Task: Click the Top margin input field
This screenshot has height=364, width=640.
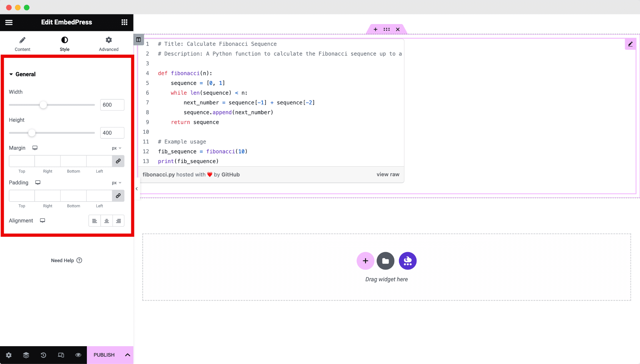Action: (22, 161)
